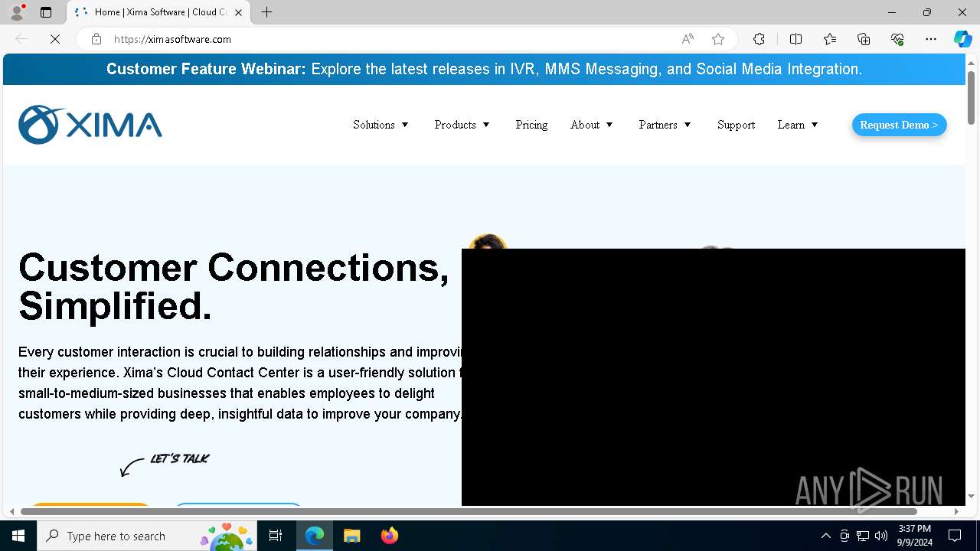Open the Support page
Screen dimensions: 980x551
point(736,125)
